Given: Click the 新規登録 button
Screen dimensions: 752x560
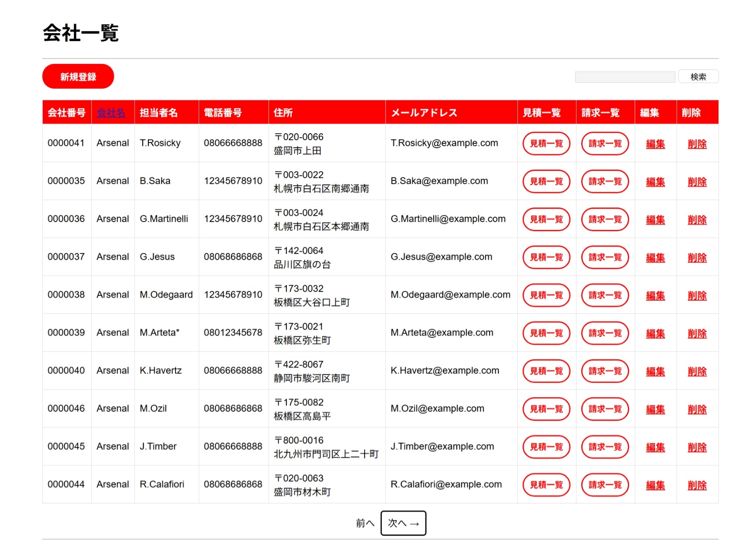Looking at the screenshot, I should coord(78,76).
